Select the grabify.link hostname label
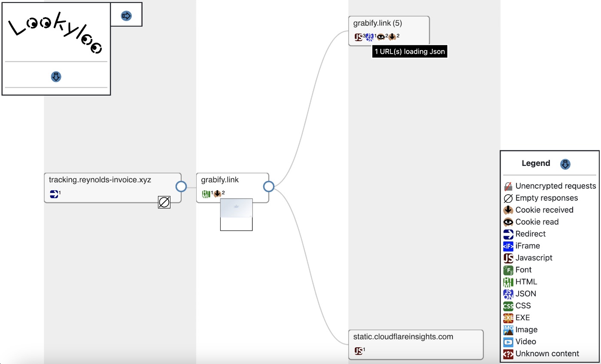Screen dimensions: 601x364 click(220, 180)
